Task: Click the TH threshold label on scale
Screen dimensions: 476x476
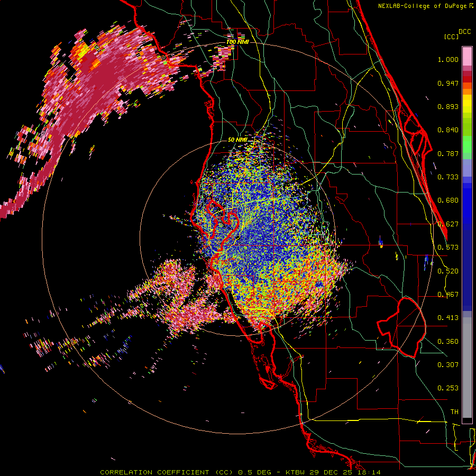Action: (454, 412)
